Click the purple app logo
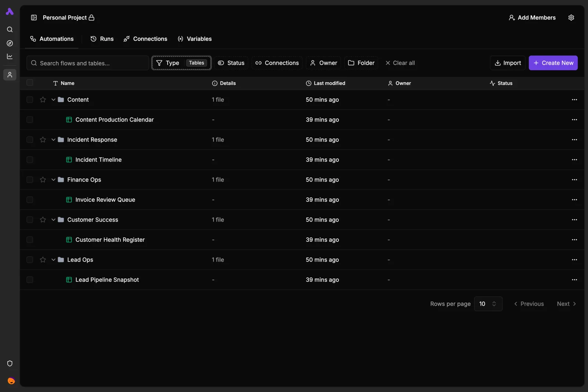 coord(10,12)
